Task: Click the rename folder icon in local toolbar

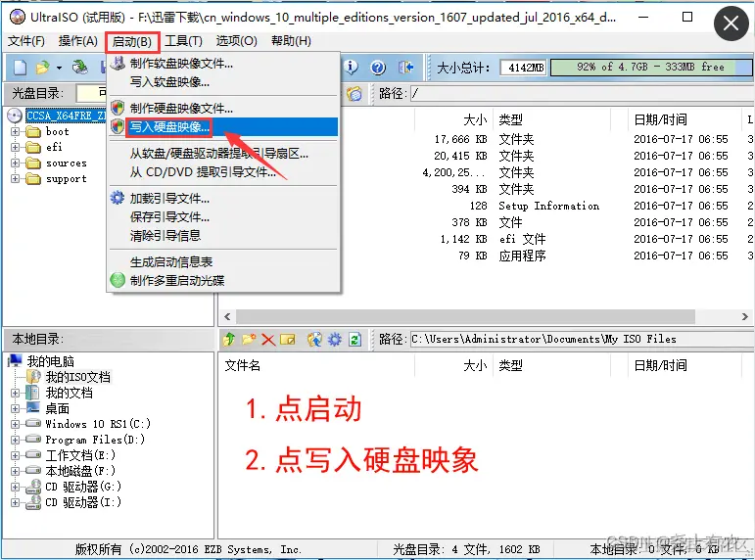Action: [288, 340]
